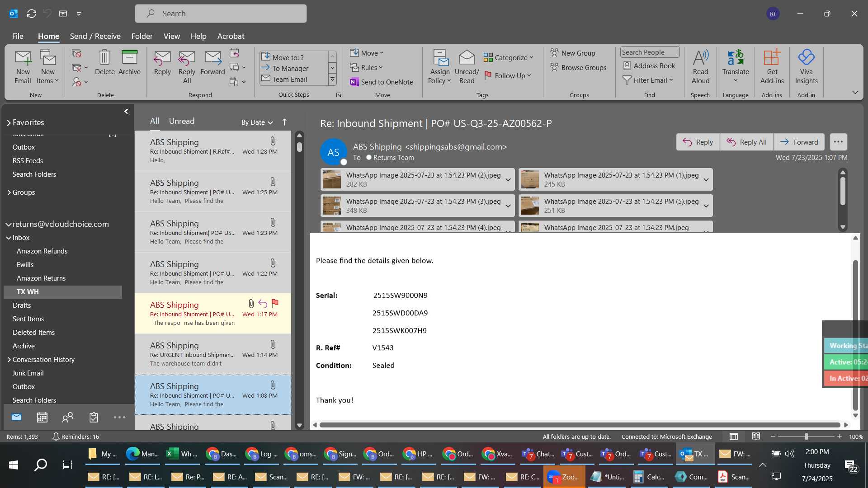This screenshot has width=868, height=488.
Task: Click the Windows Start button
Action: (x=14, y=465)
